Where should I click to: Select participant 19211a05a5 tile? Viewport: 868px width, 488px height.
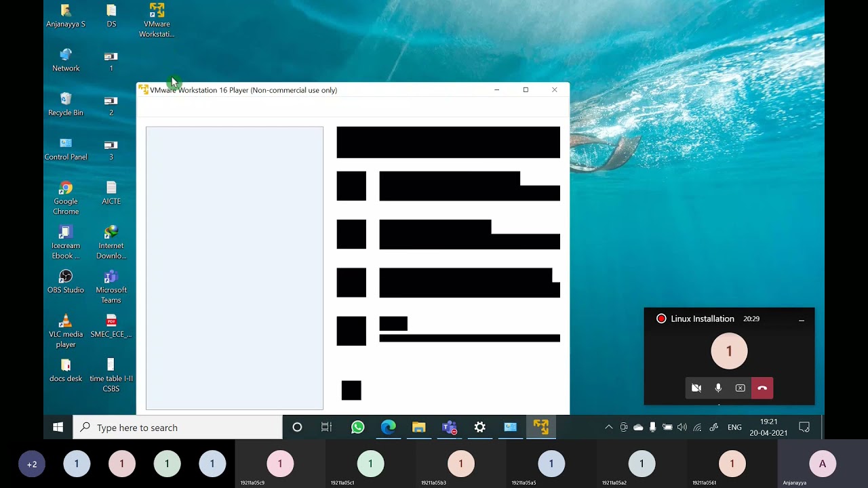click(551, 464)
